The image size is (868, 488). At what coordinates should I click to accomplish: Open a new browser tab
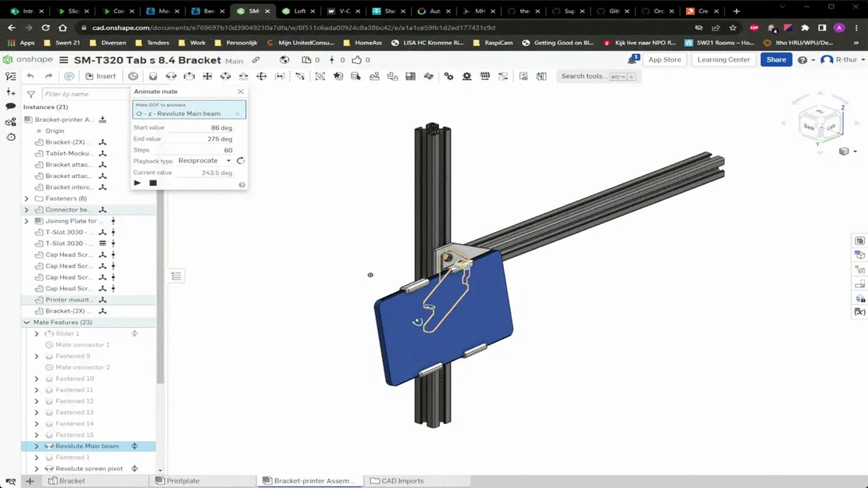[736, 11]
